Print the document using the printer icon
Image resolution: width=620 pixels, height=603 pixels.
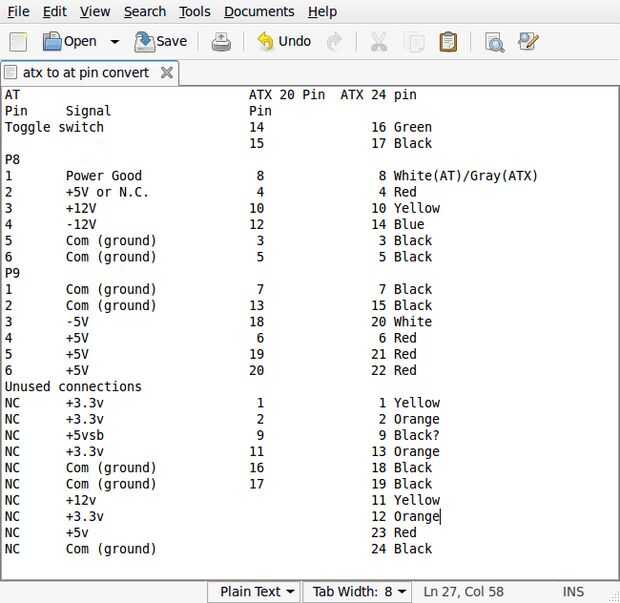coord(221,42)
